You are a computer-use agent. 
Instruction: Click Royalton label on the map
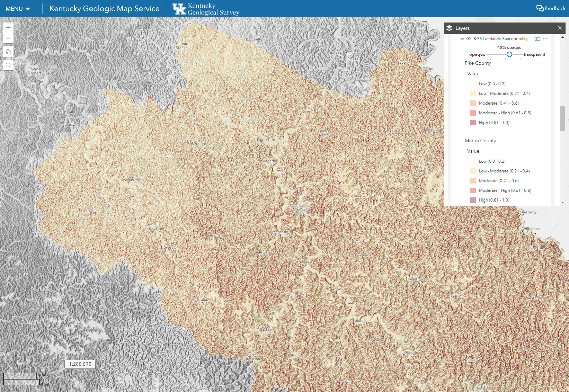[157, 229]
